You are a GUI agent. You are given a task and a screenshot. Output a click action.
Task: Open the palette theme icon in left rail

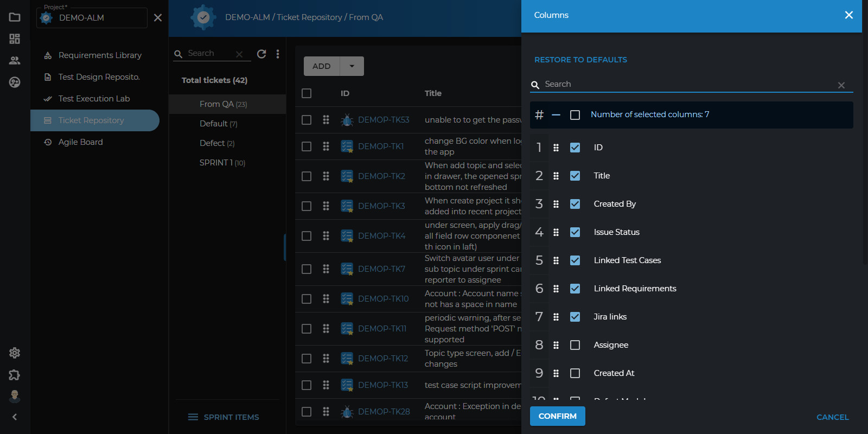point(15,82)
